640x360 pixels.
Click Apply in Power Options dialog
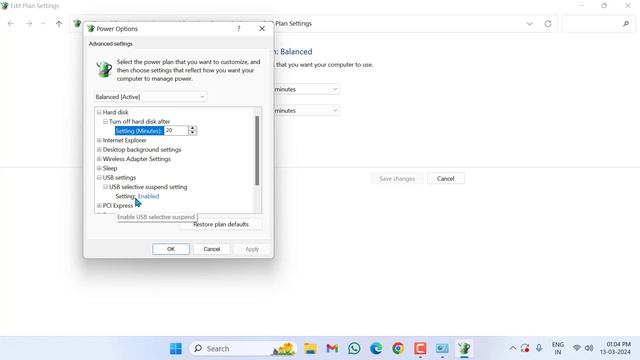(x=252, y=249)
